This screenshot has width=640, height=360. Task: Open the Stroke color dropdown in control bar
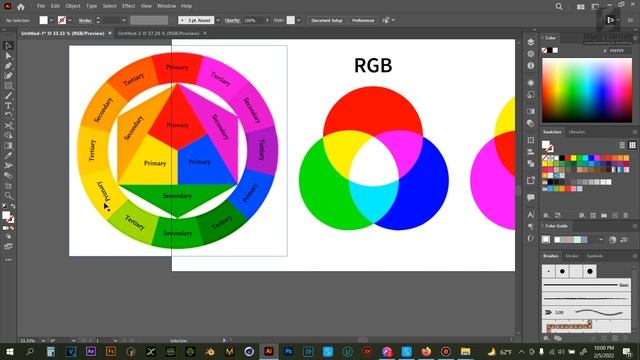tap(70, 20)
